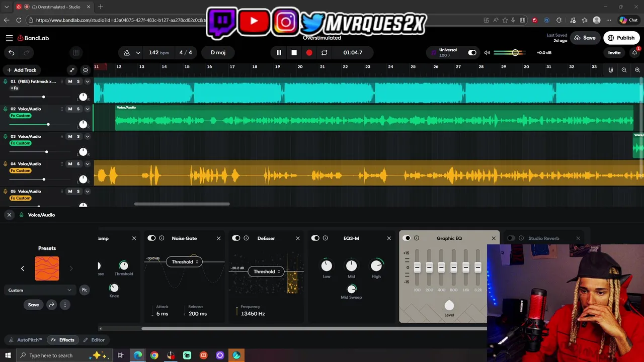Click the master volume slider handle

[x=515, y=52]
